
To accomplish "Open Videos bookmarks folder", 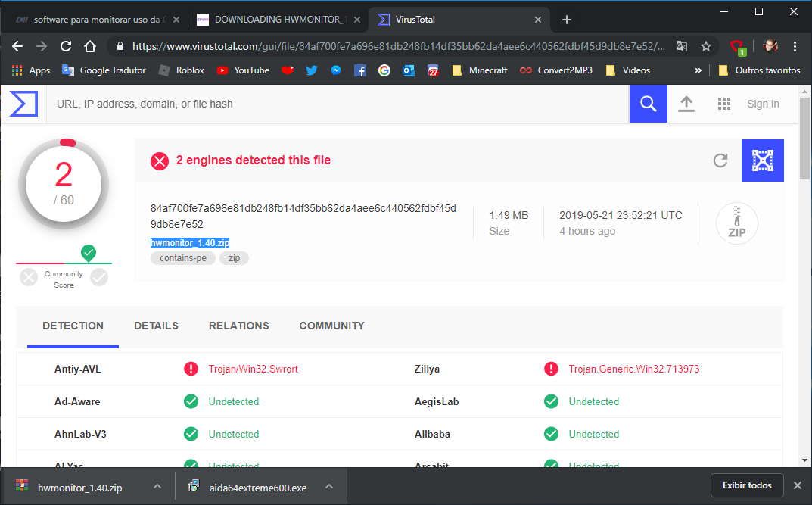I will pyautogui.click(x=627, y=70).
